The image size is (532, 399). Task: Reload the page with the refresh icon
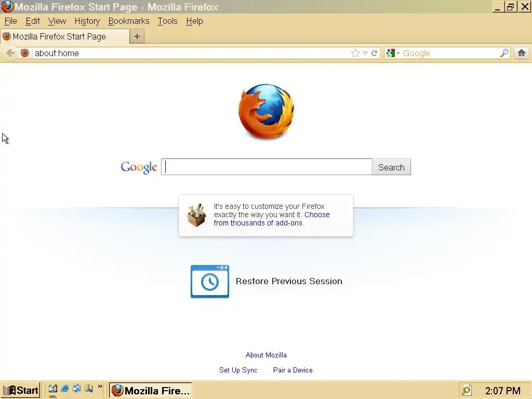click(x=374, y=53)
